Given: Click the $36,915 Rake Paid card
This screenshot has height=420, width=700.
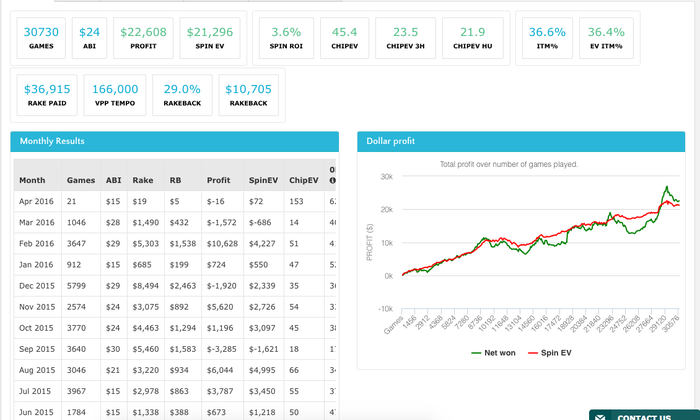Looking at the screenshot, I should (x=47, y=95).
